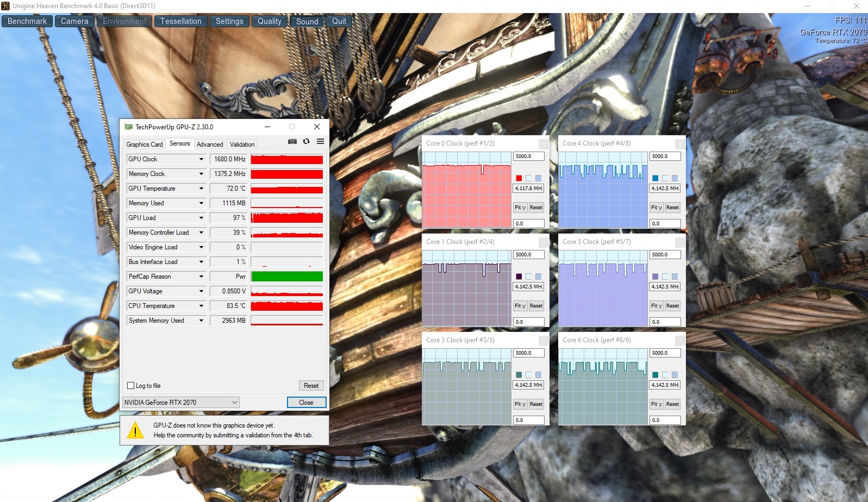
Task: Open the Validation tab
Action: coord(242,145)
